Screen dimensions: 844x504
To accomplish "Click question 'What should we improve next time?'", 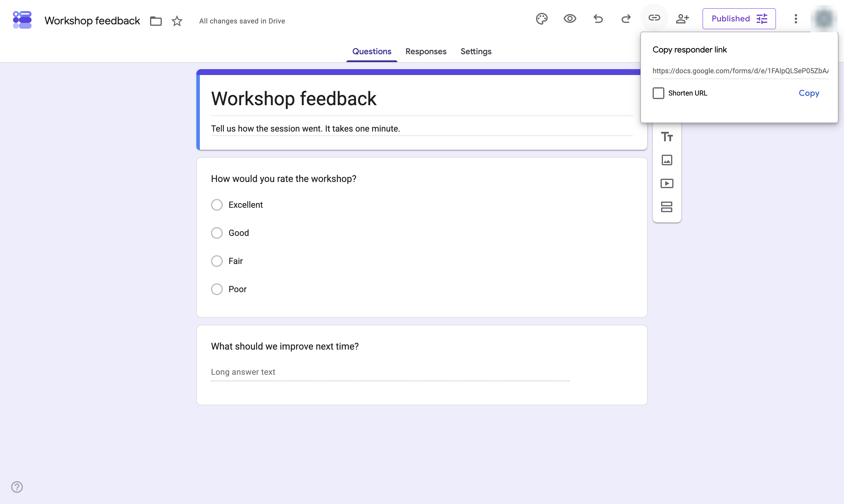I will point(285,346).
